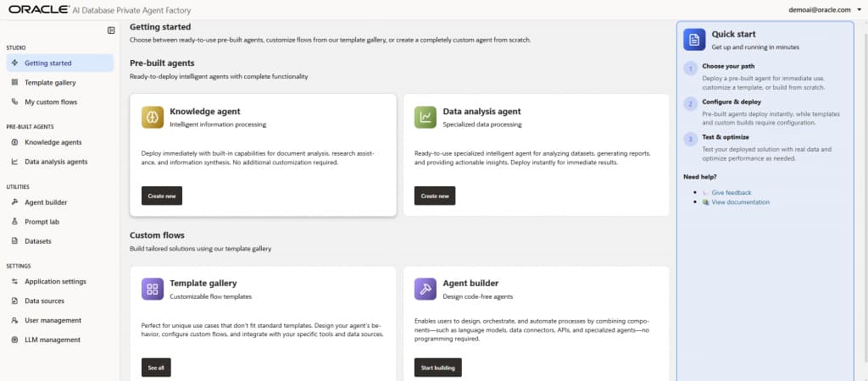The width and height of the screenshot is (868, 381).
Task: Open My custom flows page
Action: (51, 102)
